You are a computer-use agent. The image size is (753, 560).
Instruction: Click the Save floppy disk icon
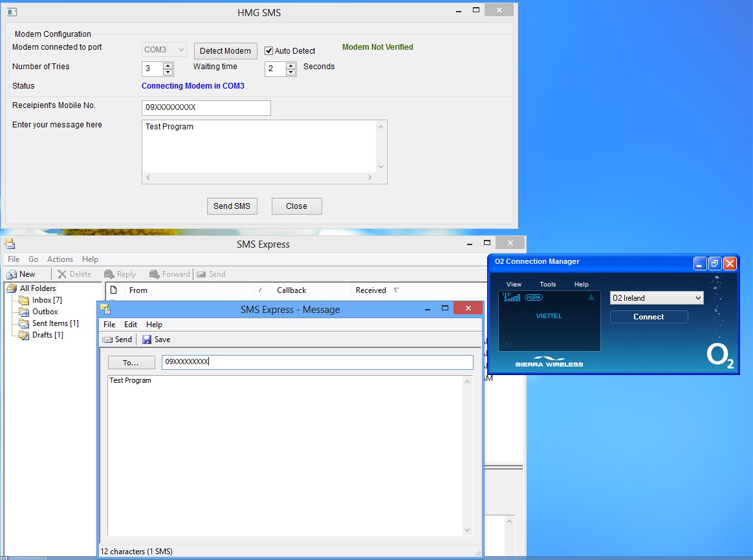tap(147, 339)
